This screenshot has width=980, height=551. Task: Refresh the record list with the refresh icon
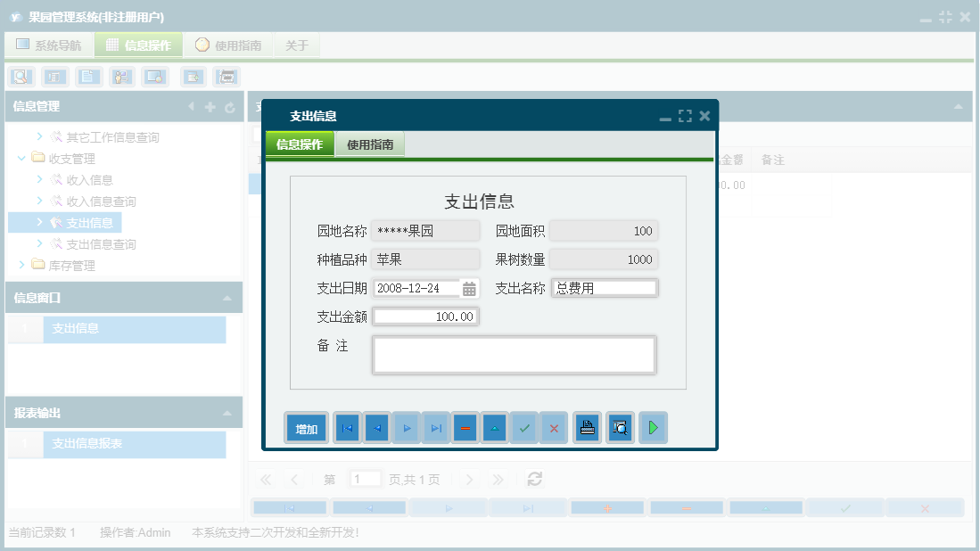pos(533,479)
